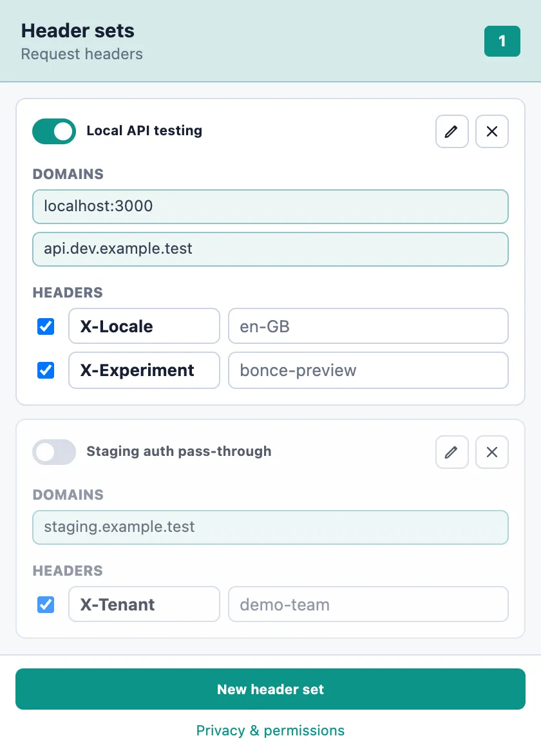Click the Header sets heading
541x756 pixels.
pos(78,31)
